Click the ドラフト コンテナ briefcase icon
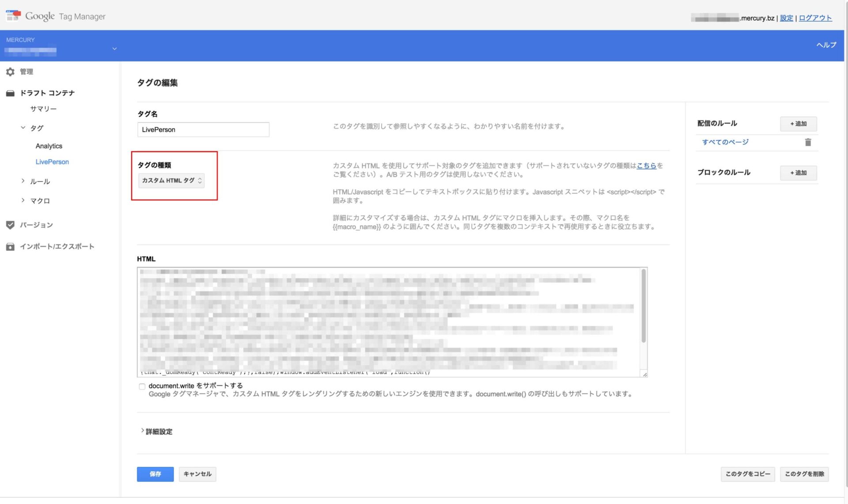 point(10,93)
